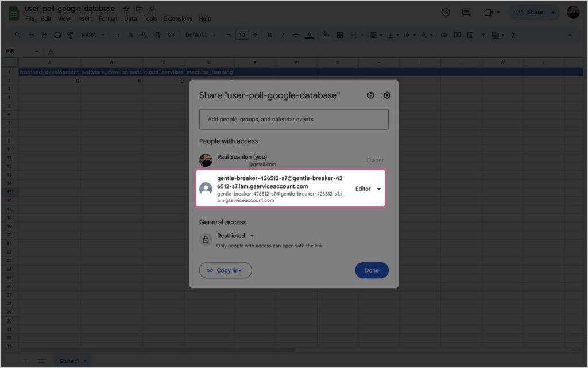Click the Borders icon

[x=340, y=35]
